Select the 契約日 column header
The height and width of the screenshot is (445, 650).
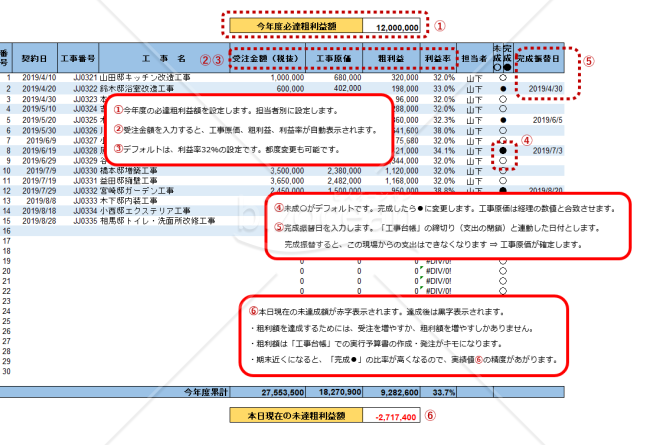point(35,58)
